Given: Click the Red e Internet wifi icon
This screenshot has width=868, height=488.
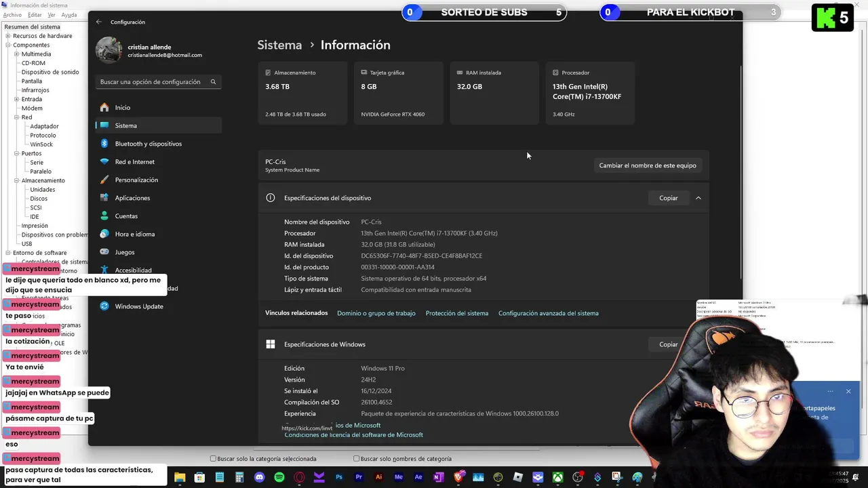Looking at the screenshot, I should pyautogui.click(x=104, y=162).
